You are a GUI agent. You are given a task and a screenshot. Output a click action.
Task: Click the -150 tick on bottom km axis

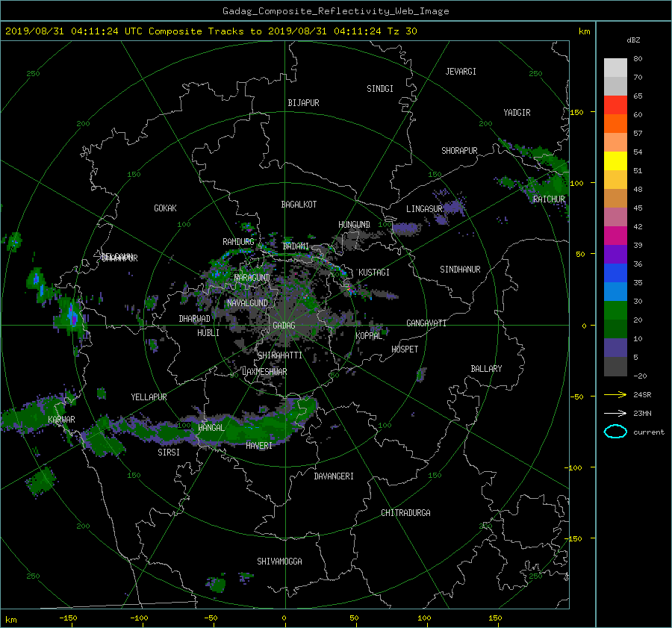pos(68,618)
